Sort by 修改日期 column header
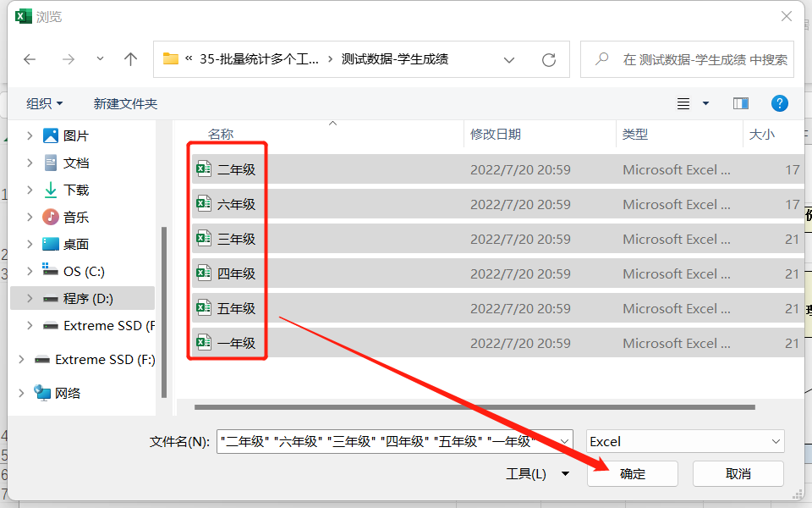 [496, 135]
